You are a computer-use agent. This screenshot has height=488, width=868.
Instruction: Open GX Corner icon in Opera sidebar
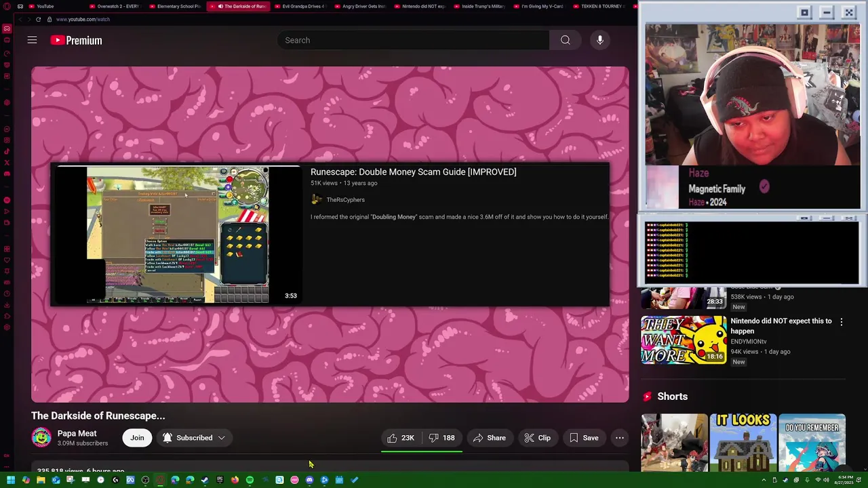click(x=7, y=28)
